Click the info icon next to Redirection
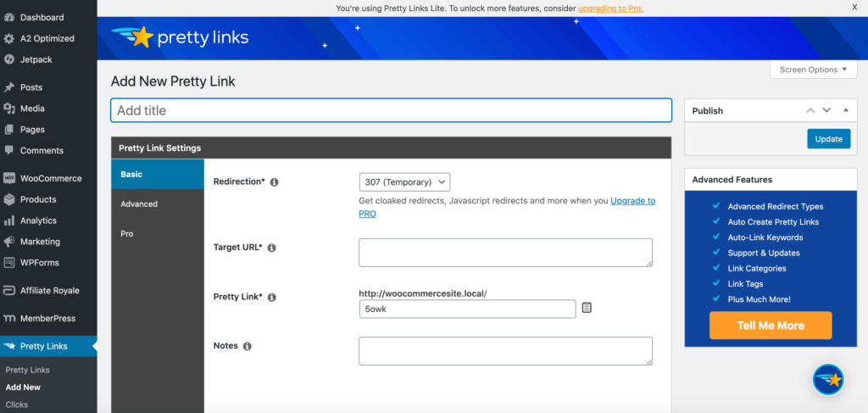 click(274, 182)
